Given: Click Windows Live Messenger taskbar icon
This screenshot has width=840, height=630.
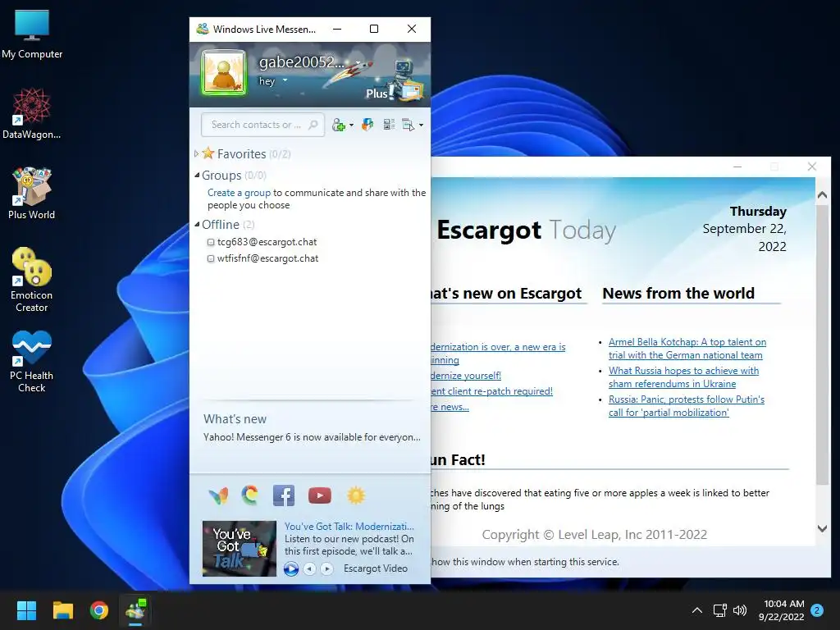Looking at the screenshot, I should [x=135, y=610].
